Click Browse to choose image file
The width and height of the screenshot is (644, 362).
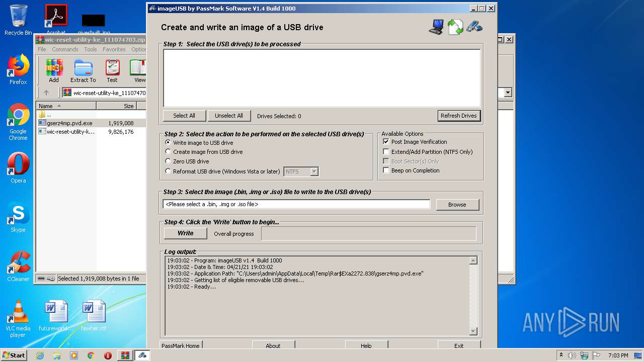click(x=457, y=205)
